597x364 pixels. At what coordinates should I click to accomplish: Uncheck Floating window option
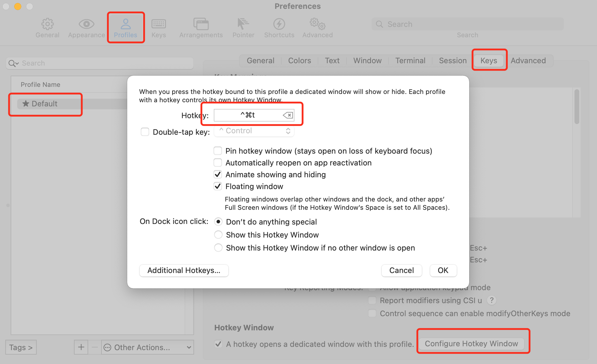pos(218,186)
